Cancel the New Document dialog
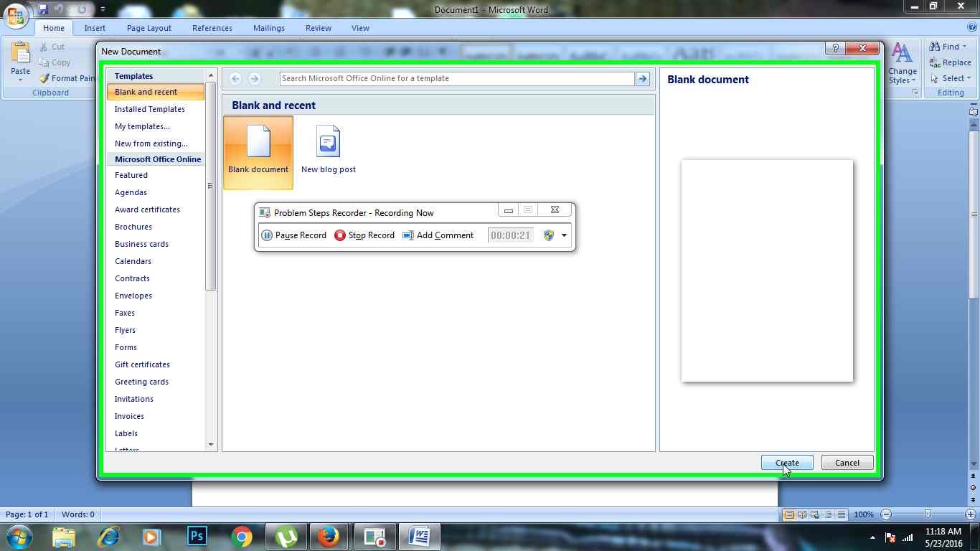 pyautogui.click(x=847, y=463)
